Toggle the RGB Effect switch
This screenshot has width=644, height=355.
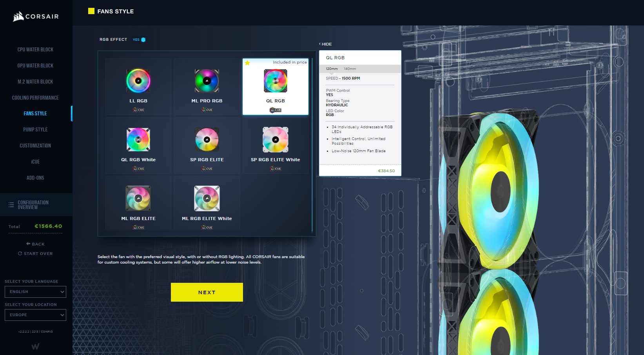(143, 40)
